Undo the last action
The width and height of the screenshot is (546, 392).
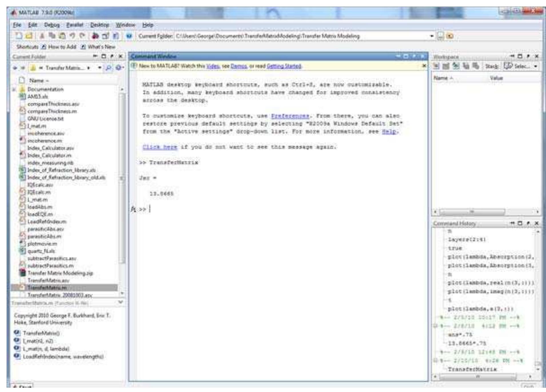pos(72,36)
